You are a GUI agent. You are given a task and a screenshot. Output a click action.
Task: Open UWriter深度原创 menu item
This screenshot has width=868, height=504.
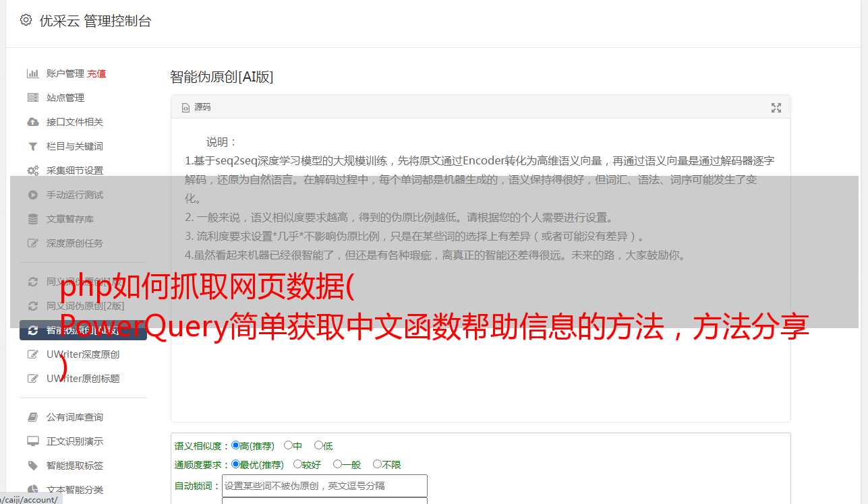tap(83, 354)
